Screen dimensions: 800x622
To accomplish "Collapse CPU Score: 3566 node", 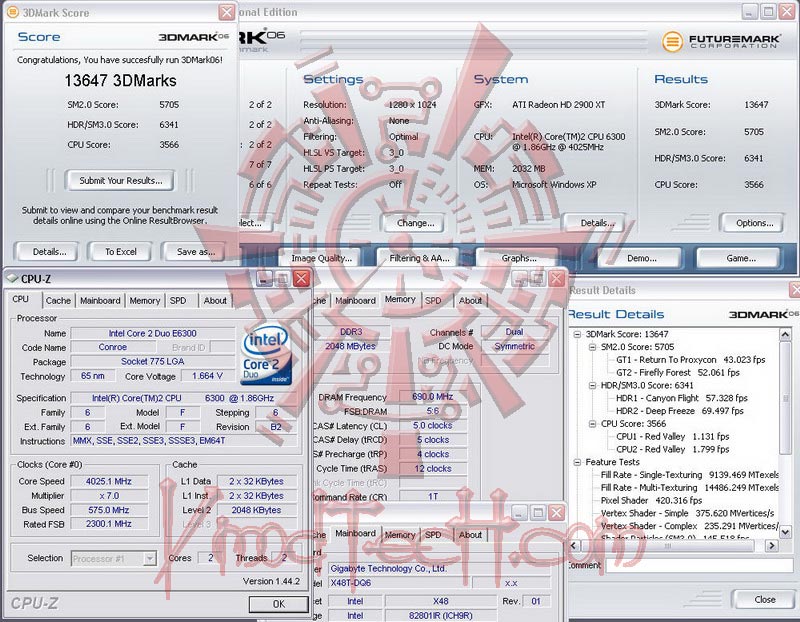I will point(592,424).
